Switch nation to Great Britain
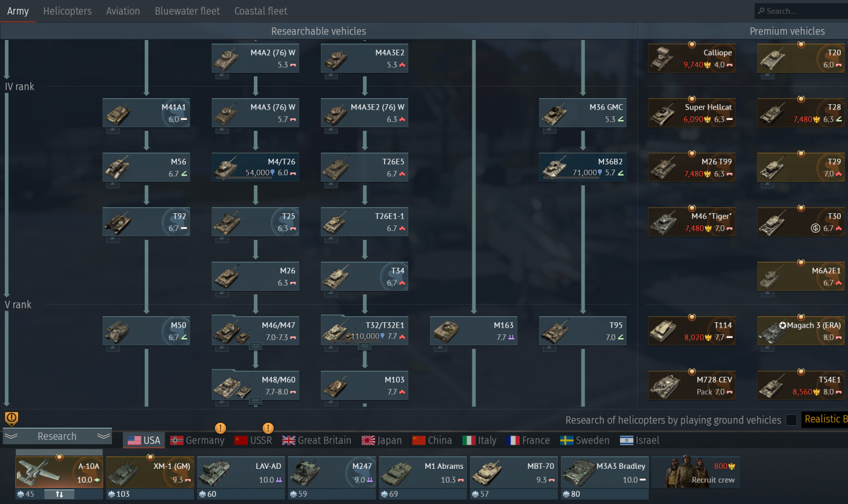The width and height of the screenshot is (848, 504). [316, 440]
